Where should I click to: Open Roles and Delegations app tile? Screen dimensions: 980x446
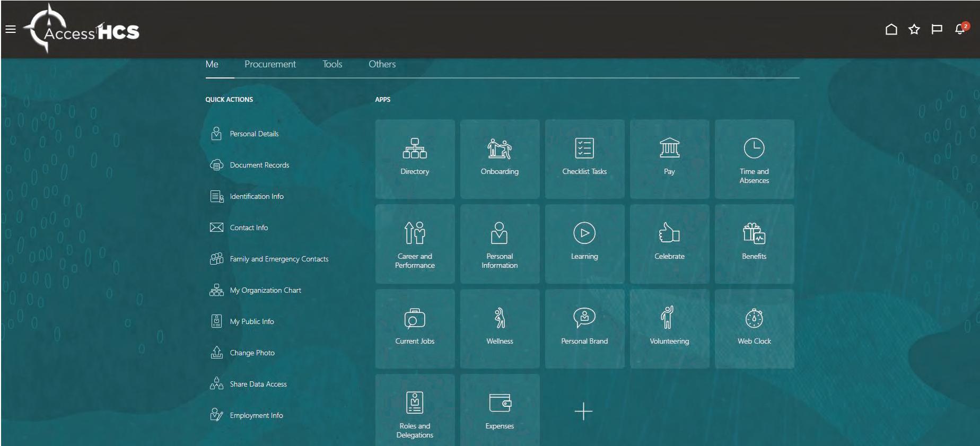[x=415, y=410]
